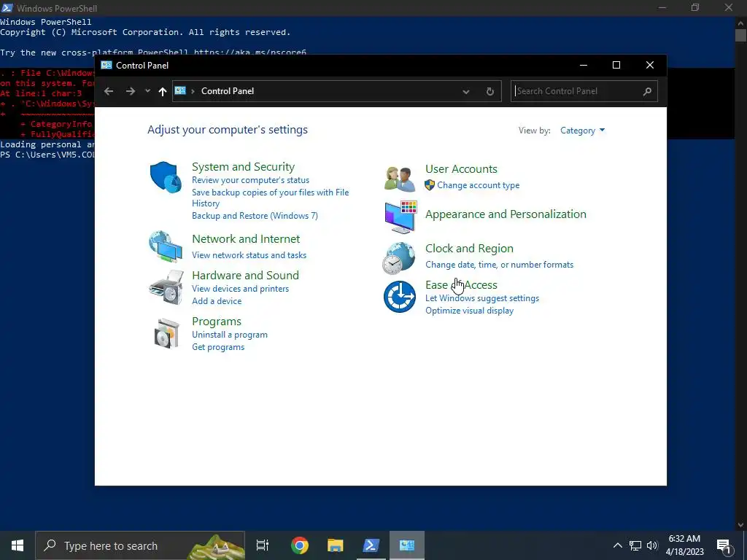
Task: Click Review your computer's status
Action: [251, 180]
